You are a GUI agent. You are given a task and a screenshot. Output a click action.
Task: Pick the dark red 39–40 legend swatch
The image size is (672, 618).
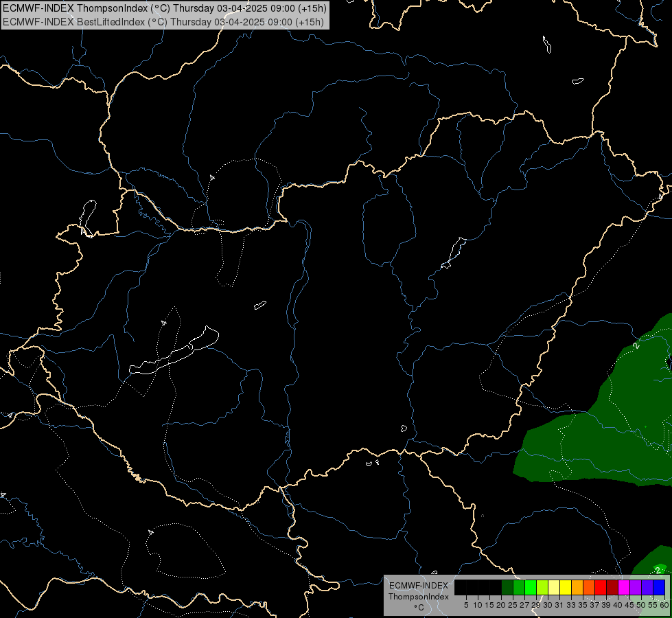pos(612,587)
